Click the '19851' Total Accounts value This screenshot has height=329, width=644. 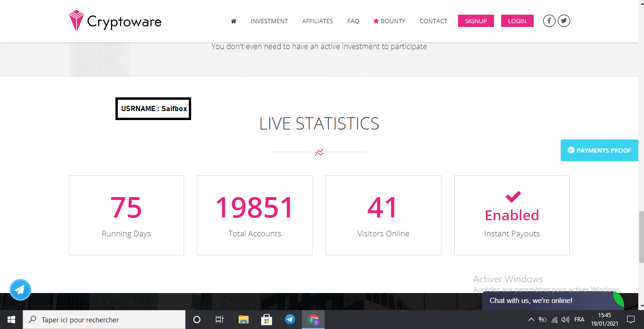[255, 208]
